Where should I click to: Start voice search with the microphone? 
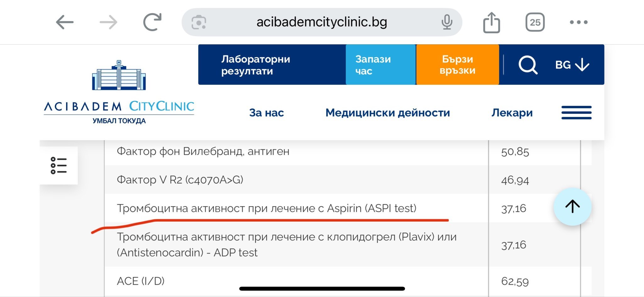pos(447,22)
